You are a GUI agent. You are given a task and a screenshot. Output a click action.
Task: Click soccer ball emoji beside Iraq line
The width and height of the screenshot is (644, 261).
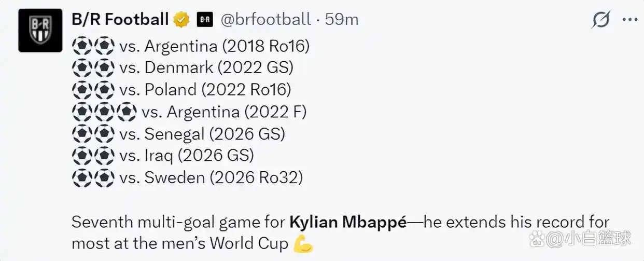93,156
